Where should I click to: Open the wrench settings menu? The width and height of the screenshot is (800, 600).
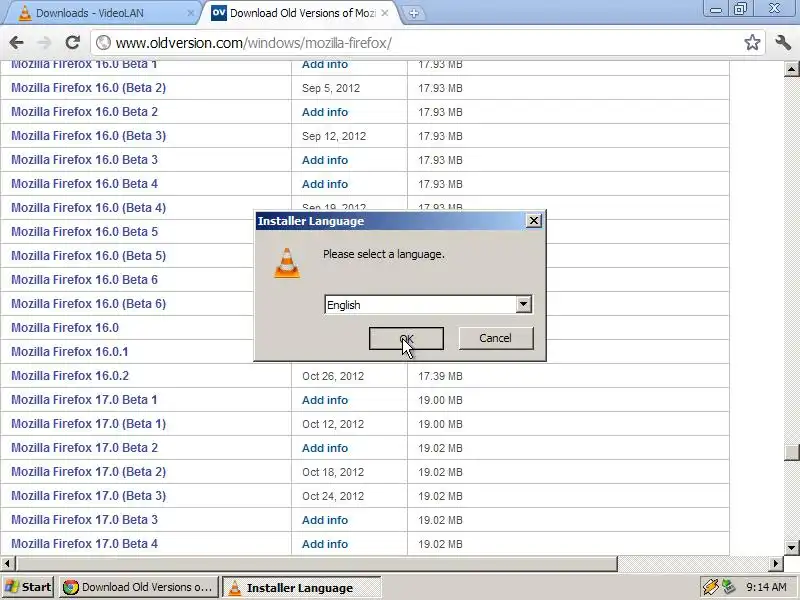click(x=783, y=43)
